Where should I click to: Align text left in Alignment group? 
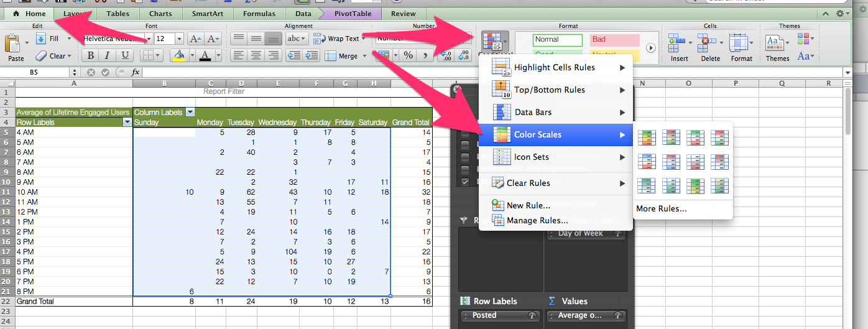[238, 55]
